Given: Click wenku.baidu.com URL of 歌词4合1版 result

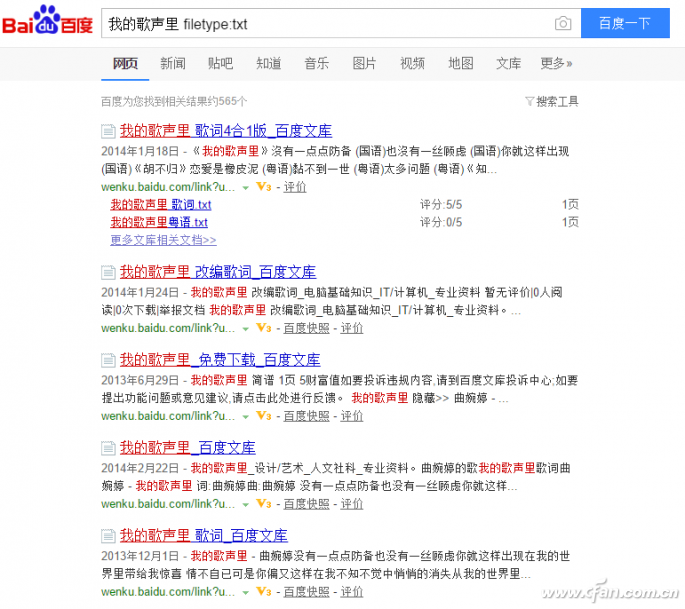Looking at the screenshot, I should 168,187.
